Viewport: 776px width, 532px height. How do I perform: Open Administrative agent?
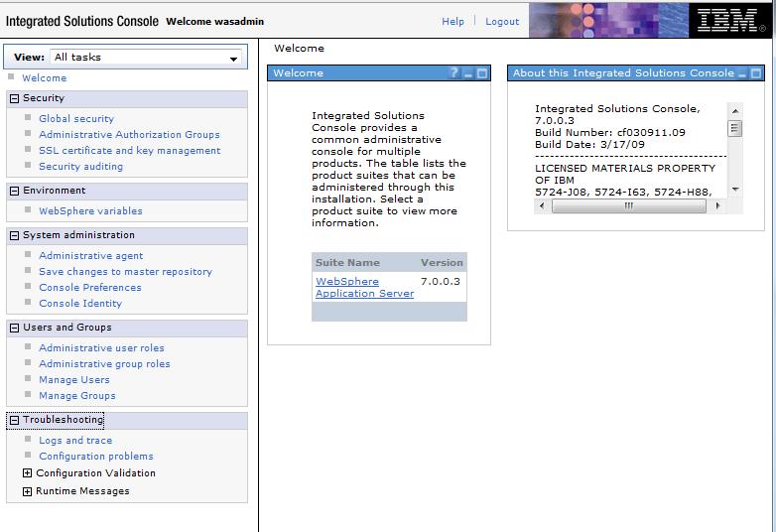[91, 256]
